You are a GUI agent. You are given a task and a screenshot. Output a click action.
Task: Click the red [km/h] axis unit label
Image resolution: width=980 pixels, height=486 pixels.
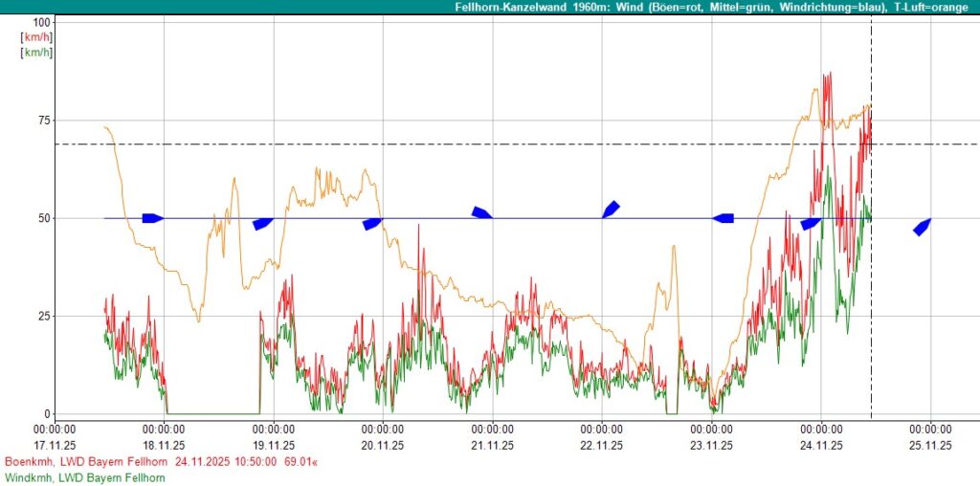[x=36, y=36]
